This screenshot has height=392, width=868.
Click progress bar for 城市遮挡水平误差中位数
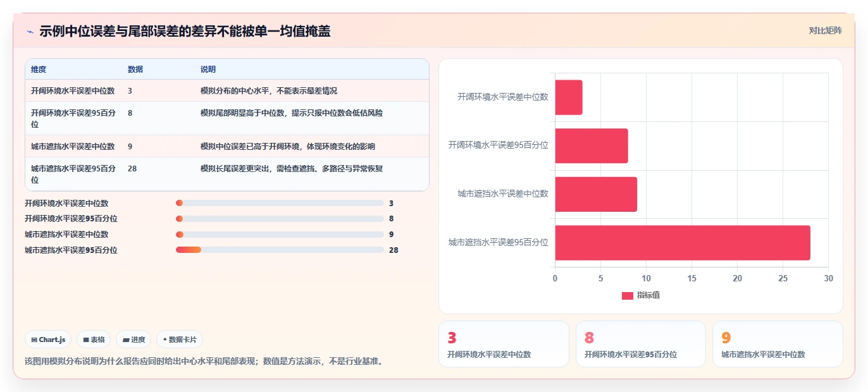click(280, 235)
